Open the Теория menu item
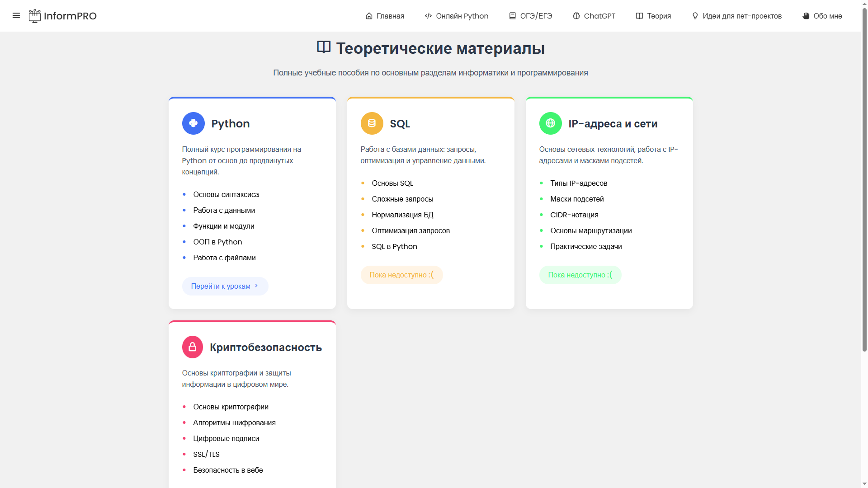Viewport: 868px width, 488px height. [x=653, y=16]
